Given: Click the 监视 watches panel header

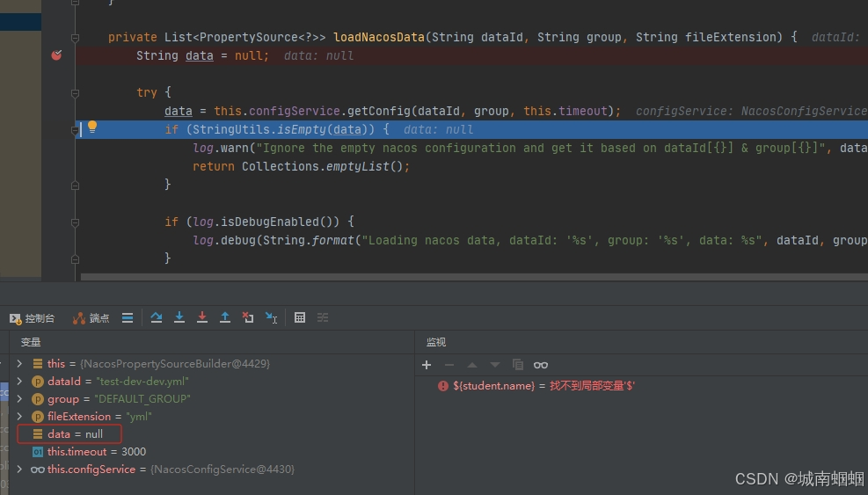Looking at the screenshot, I should coord(436,342).
